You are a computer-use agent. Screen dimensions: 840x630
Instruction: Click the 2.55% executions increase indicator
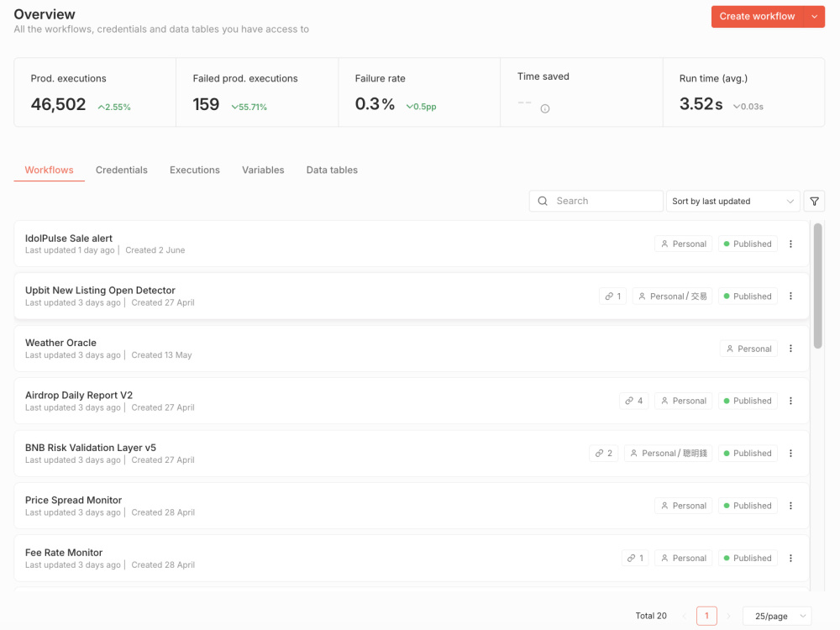[114, 108]
